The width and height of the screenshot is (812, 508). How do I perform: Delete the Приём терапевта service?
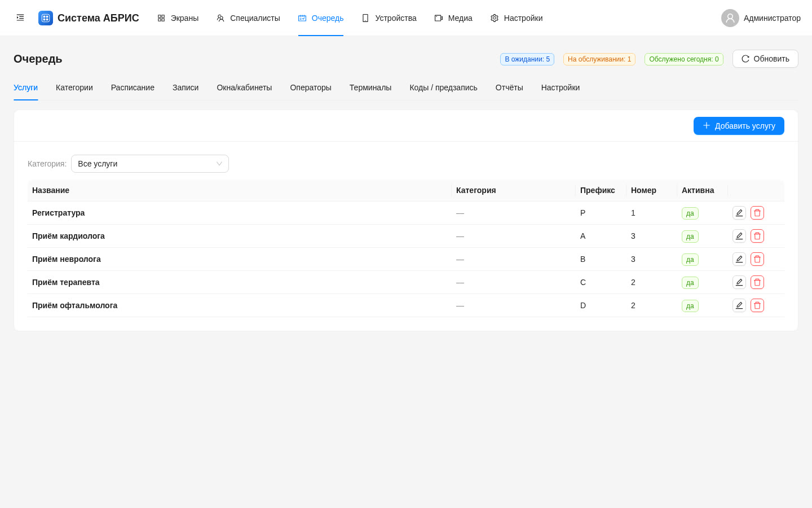tap(757, 282)
